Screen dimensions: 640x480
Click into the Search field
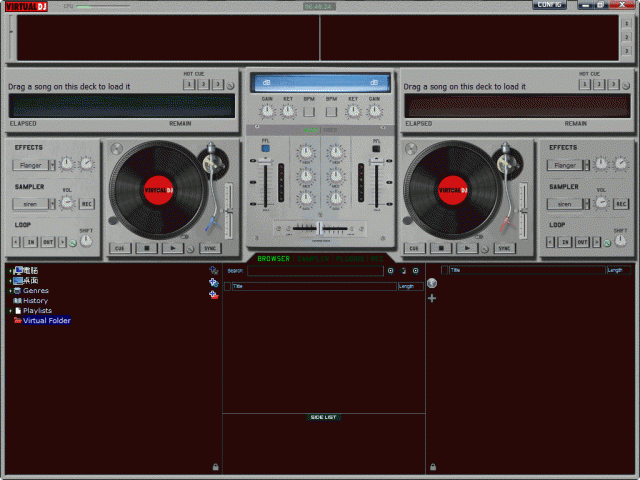[315, 271]
